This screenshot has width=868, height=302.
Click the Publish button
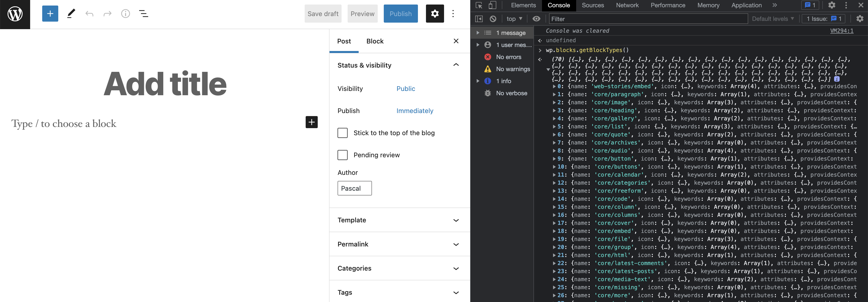[401, 14]
